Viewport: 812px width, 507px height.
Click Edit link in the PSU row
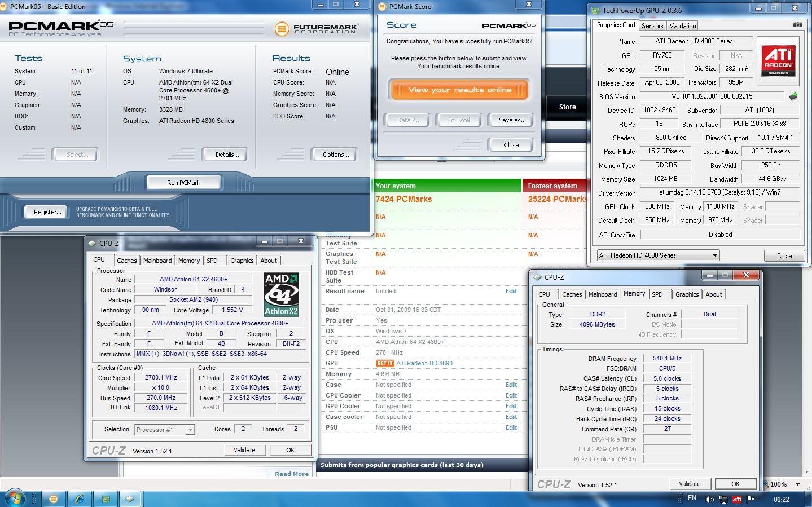(511, 427)
